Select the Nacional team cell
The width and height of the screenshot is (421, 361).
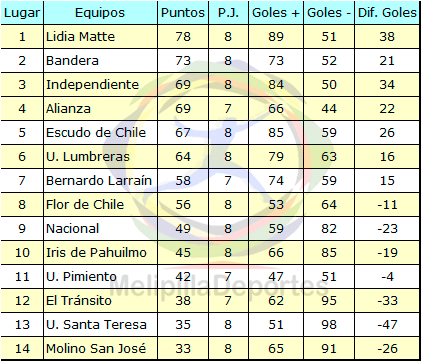(x=100, y=229)
